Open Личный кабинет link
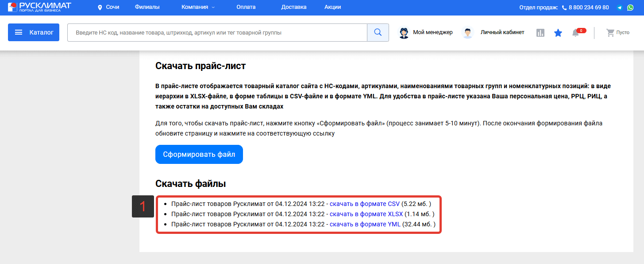 click(502, 32)
